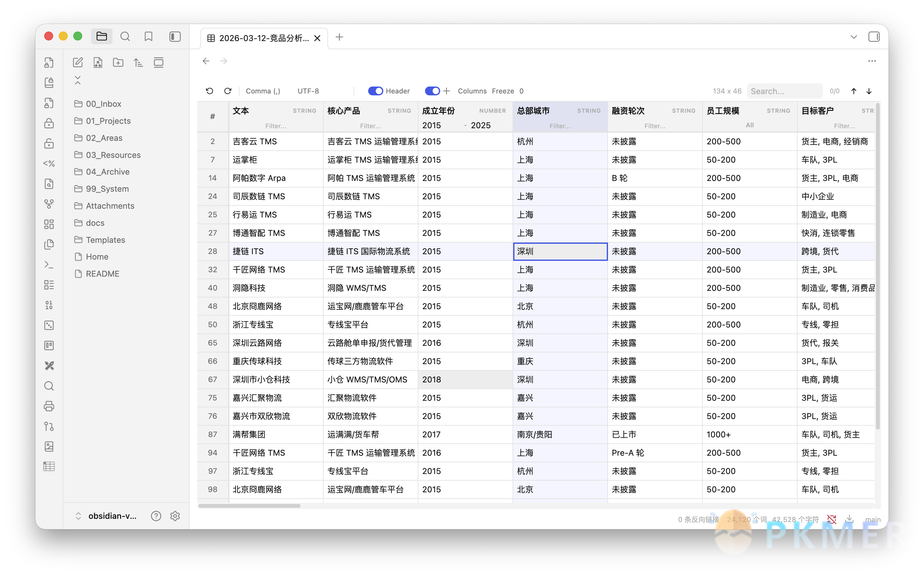Reload the CSV with the refresh icon
924x576 pixels.
point(228,91)
